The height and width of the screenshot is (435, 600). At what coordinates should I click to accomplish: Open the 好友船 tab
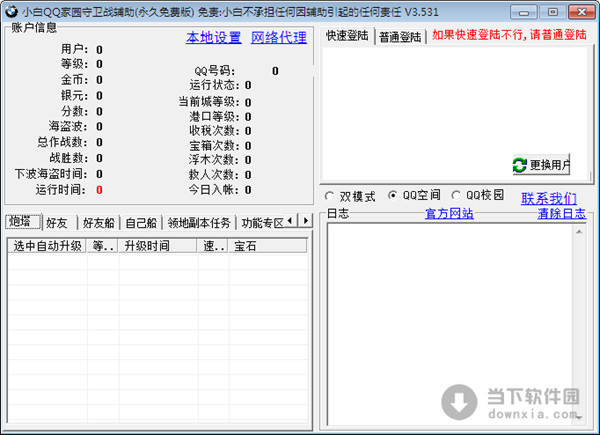[99, 222]
